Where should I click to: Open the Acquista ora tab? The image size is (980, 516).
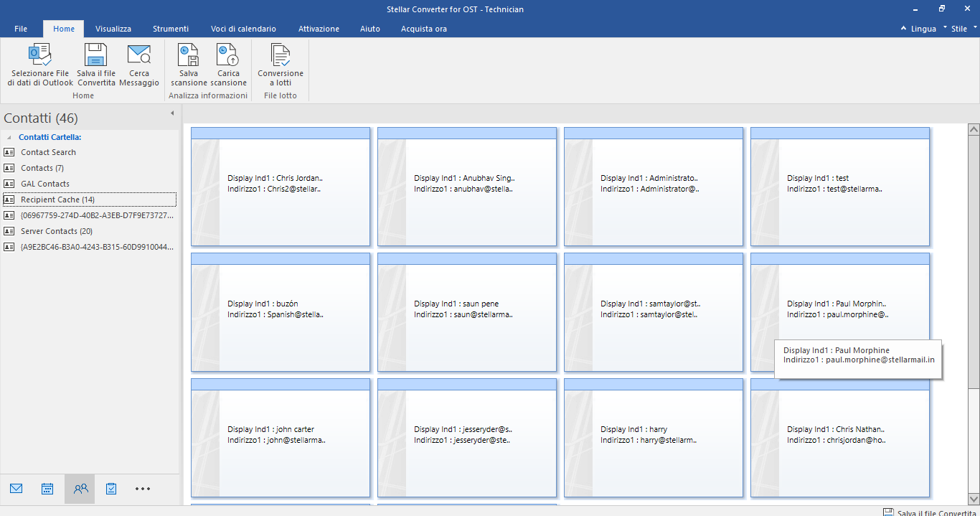[x=424, y=29]
